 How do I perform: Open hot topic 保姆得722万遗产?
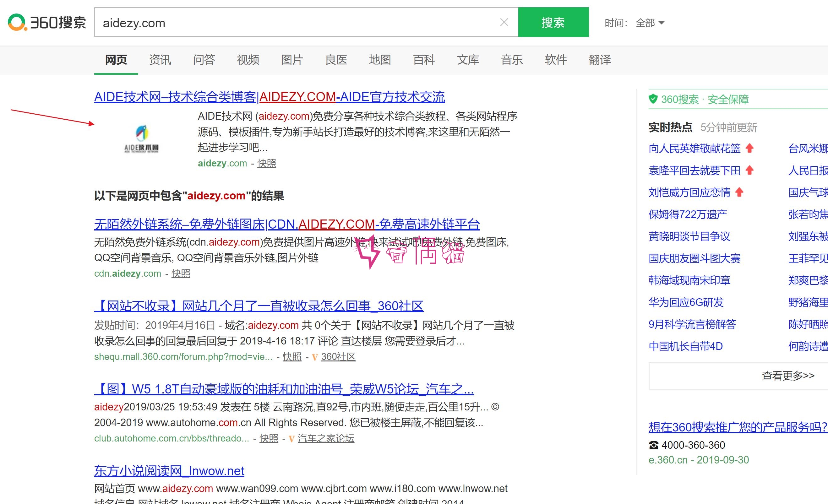pos(688,214)
